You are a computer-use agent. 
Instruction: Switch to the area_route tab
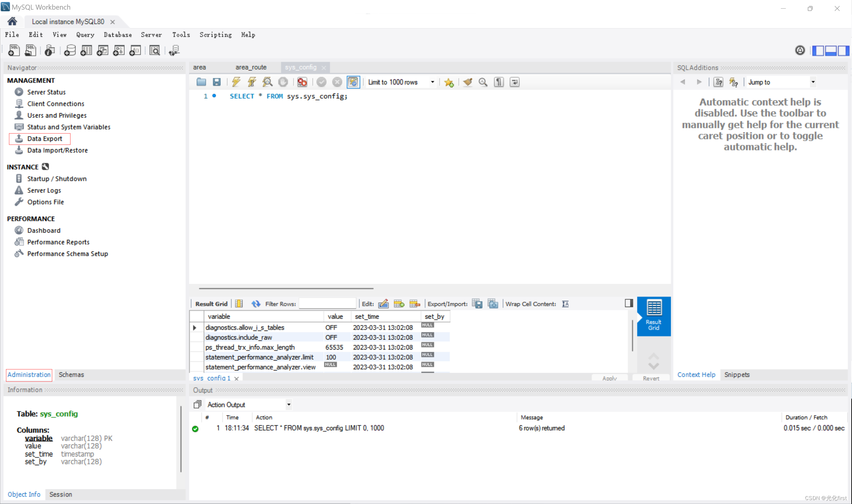tap(251, 67)
